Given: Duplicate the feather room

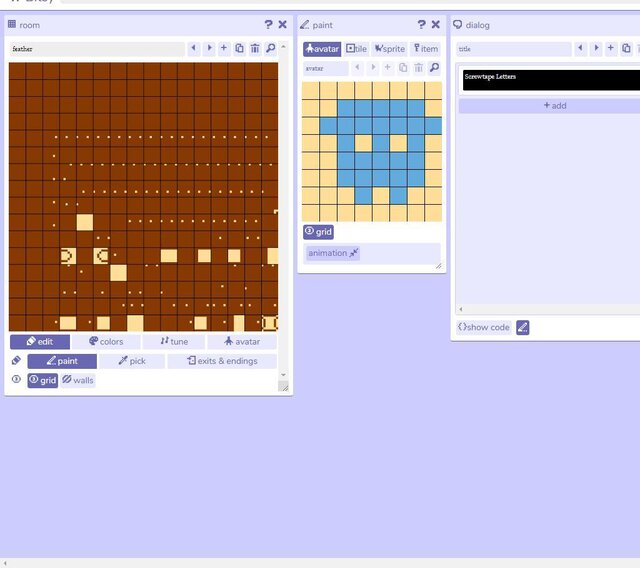Looking at the screenshot, I should pos(240,48).
